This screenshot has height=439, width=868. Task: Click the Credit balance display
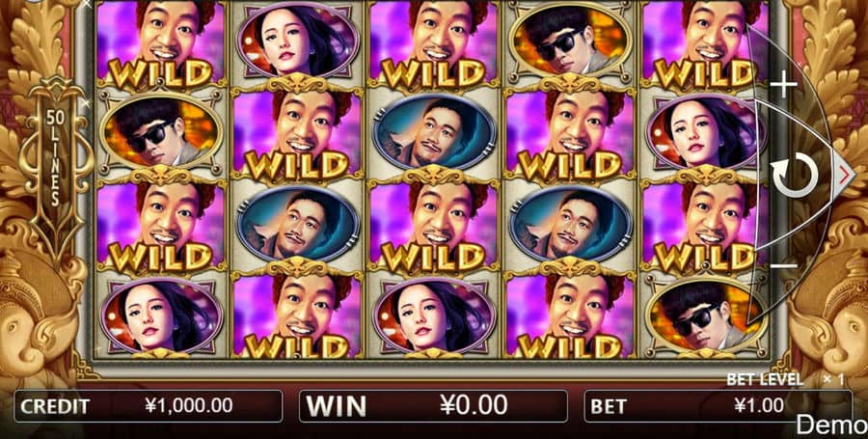pyautogui.click(x=148, y=406)
